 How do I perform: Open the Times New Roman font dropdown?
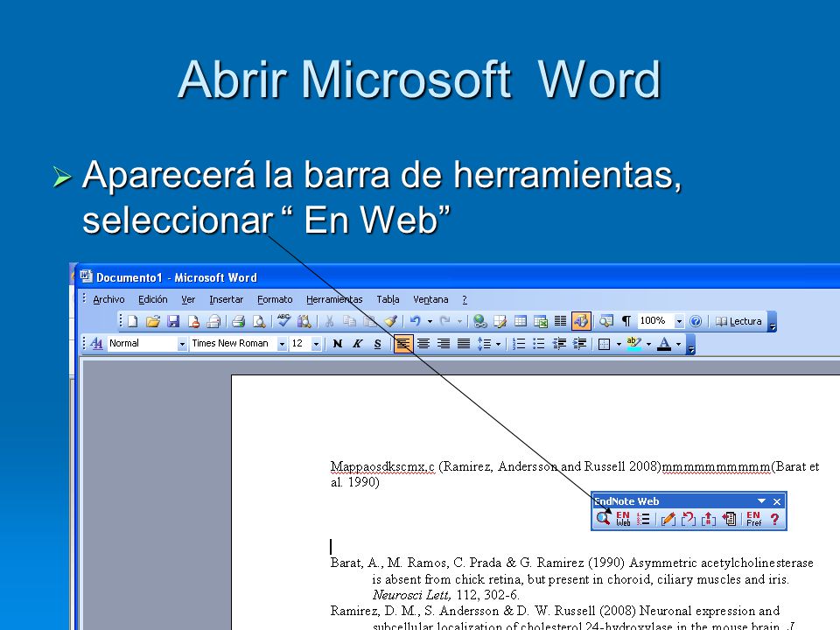(x=282, y=344)
